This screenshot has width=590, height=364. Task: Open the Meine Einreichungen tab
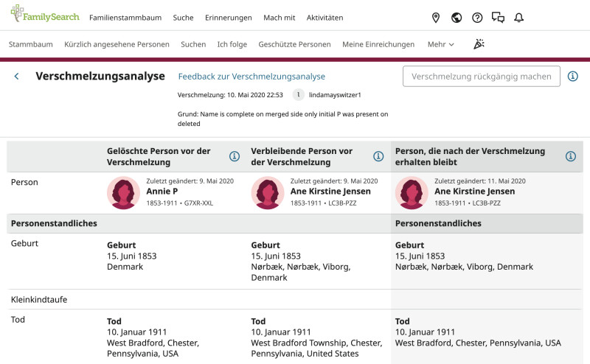coord(378,44)
